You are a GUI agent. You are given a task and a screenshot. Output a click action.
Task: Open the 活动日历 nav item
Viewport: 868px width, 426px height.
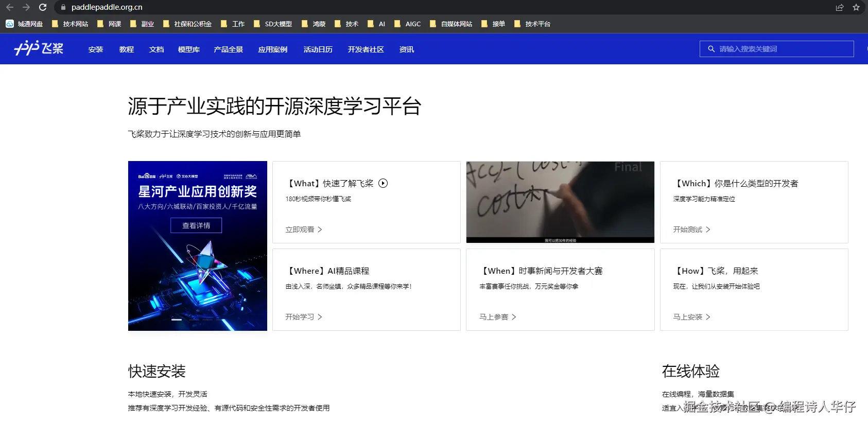[x=318, y=49]
